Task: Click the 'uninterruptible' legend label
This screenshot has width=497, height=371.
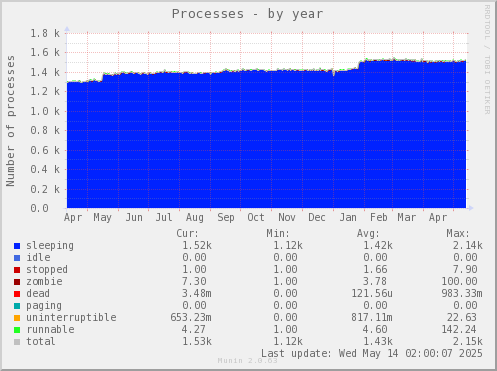Action: click(x=71, y=318)
